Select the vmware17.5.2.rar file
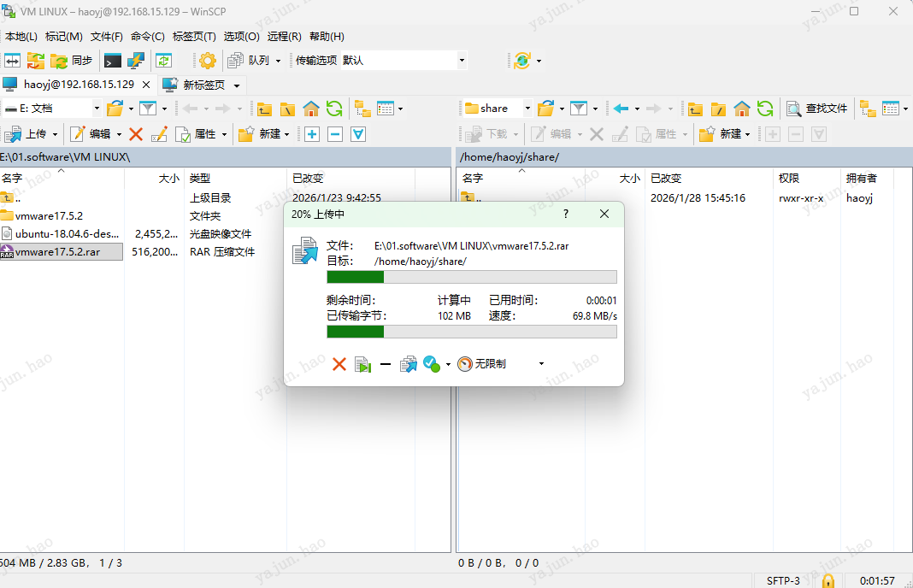The image size is (913, 588). (x=61, y=252)
